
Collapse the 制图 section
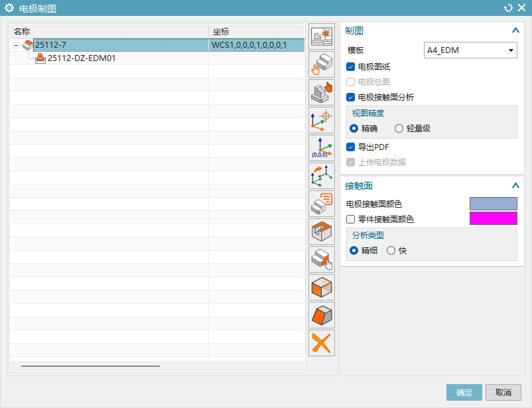click(515, 31)
